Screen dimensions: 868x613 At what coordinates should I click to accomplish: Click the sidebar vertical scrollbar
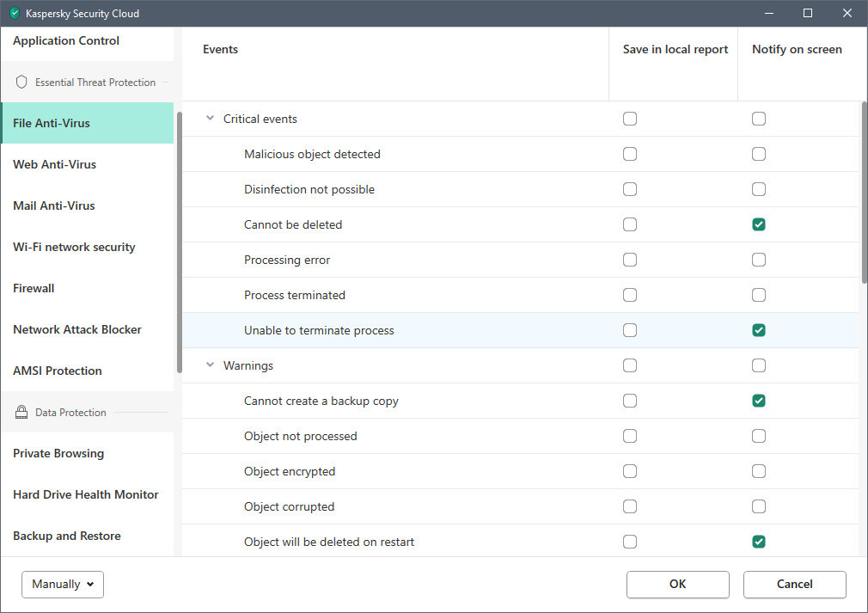tap(180, 242)
